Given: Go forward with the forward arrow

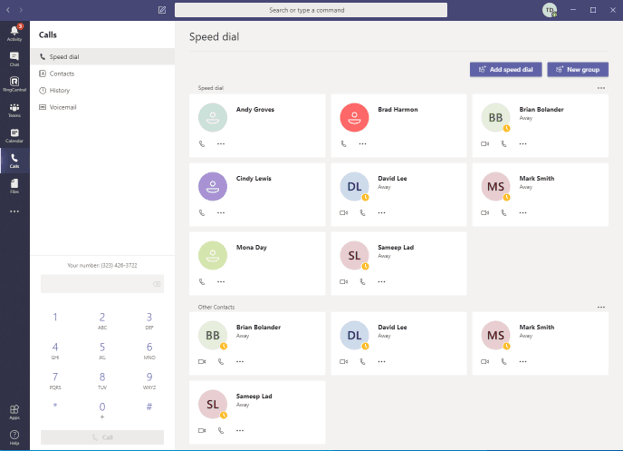Looking at the screenshot, I should [21, 10].
